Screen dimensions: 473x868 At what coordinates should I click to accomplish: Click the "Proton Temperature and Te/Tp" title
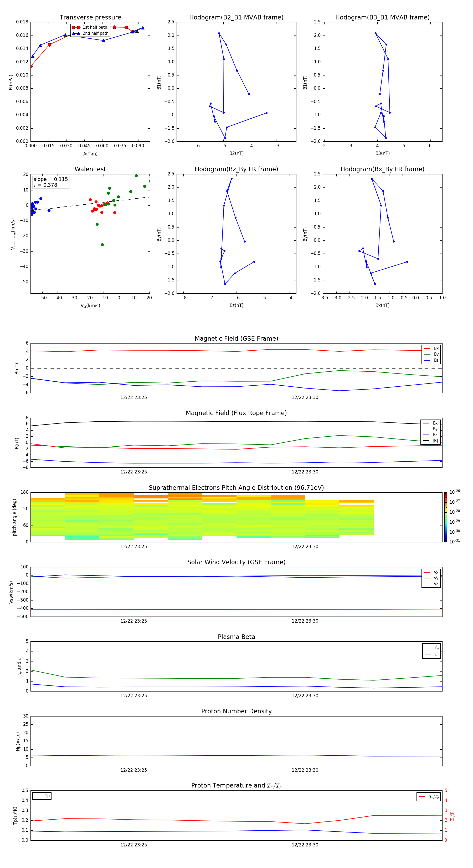(236, 786)
